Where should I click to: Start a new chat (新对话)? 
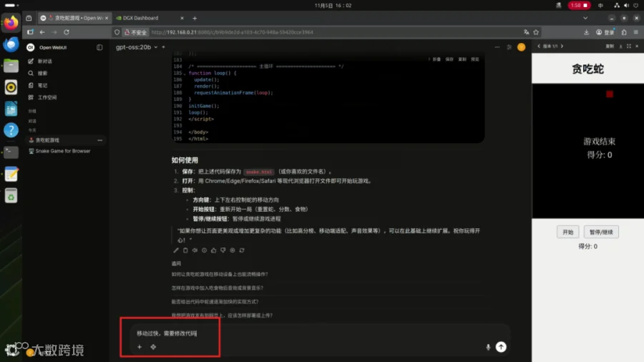(40, 61)
